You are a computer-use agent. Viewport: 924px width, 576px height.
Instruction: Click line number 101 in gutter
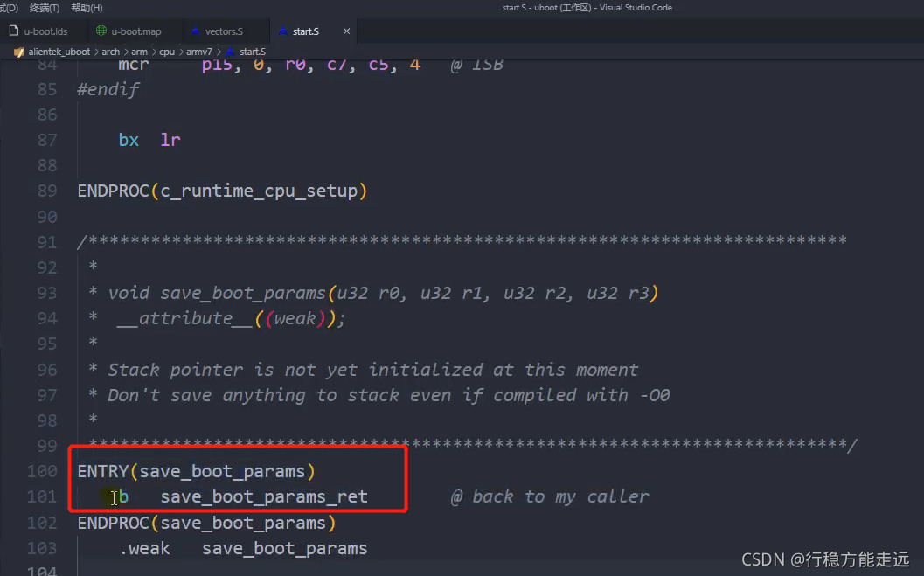point(42,496)
